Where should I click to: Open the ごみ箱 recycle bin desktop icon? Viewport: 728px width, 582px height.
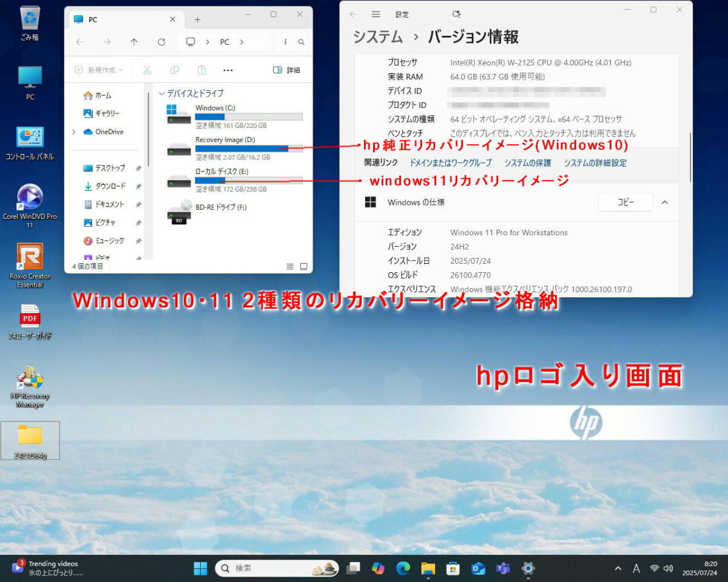(30, 23)
